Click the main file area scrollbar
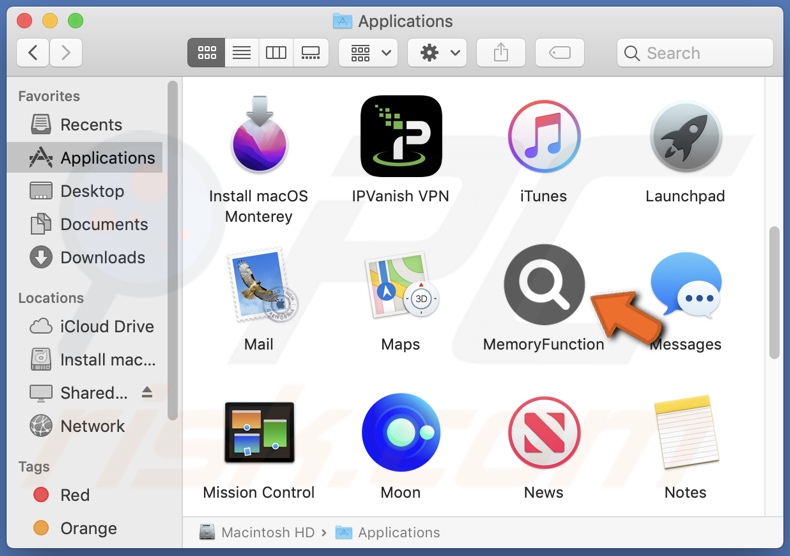 coord(774,293)
